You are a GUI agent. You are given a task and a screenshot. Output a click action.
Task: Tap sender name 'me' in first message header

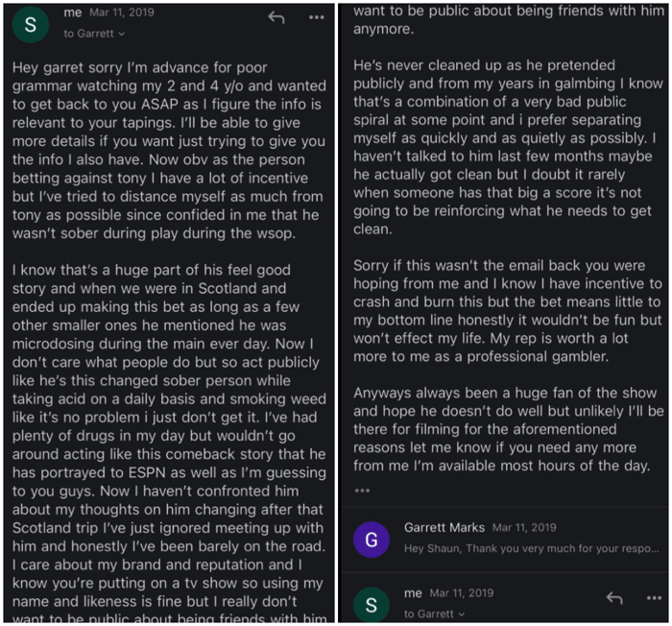(x=72, y=12)
